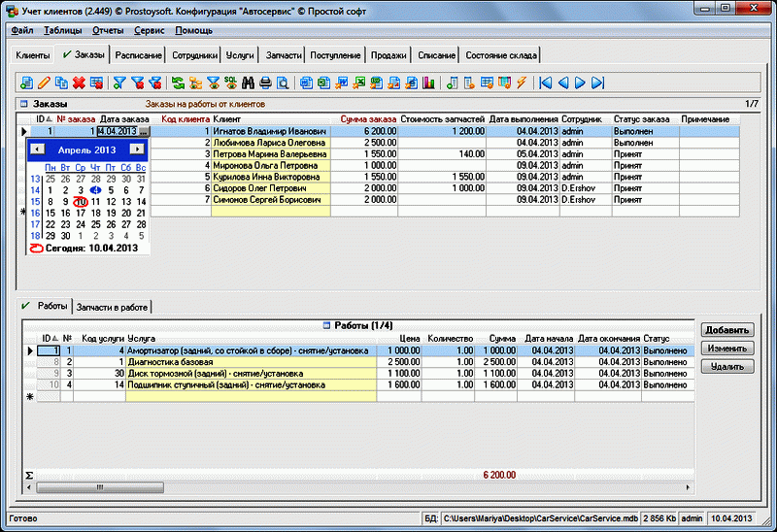The image size is (777, 532).
Task: Jump to the last record navigation arrow
Action: [598, 83]
